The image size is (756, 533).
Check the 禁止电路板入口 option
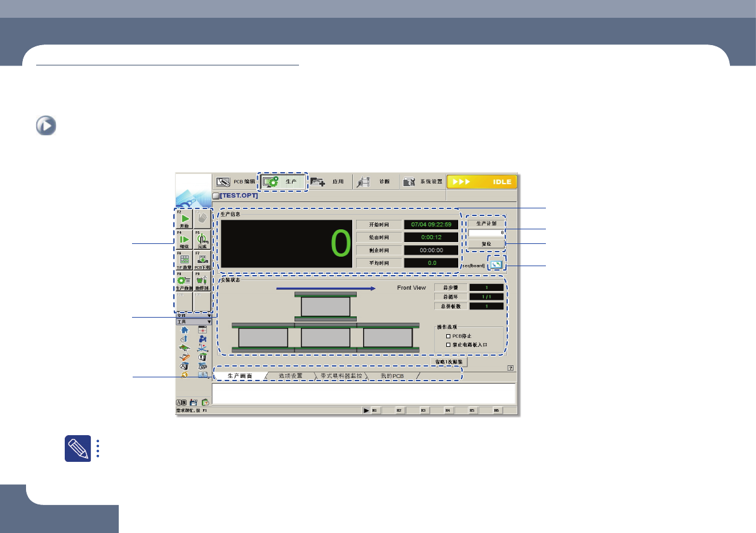448,344
